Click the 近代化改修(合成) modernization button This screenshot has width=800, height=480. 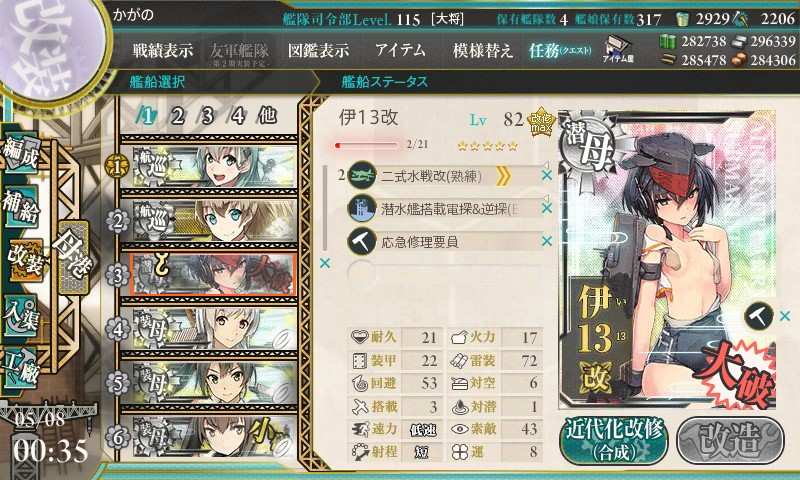(614, 441)
